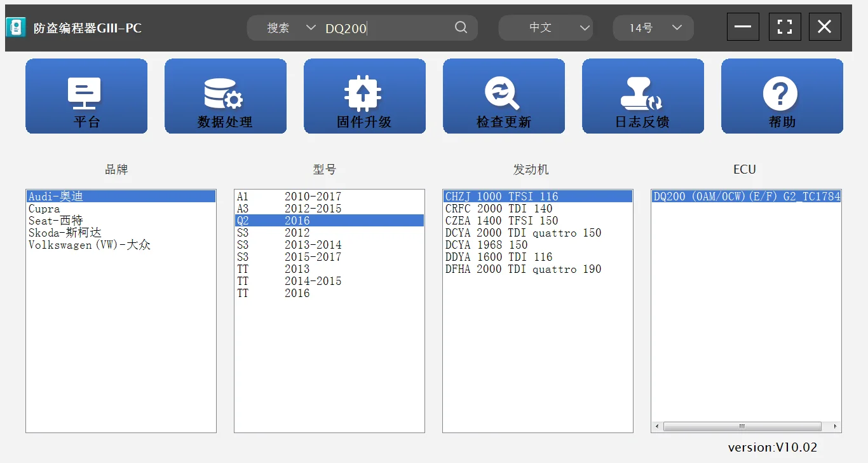
Task: Launch 固件升级 firmware upgrade
Action: pyautogui.click(x=365, y=96)
